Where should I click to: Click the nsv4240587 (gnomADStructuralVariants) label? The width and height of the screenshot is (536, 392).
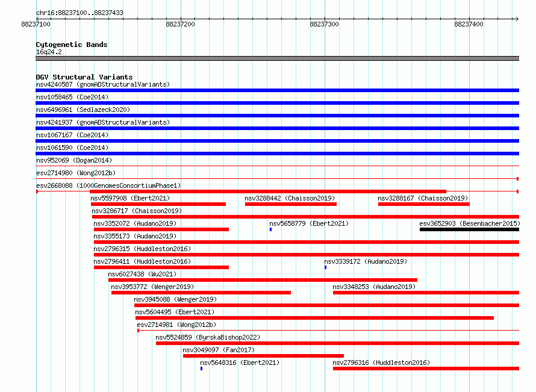[x=103, y=84]
